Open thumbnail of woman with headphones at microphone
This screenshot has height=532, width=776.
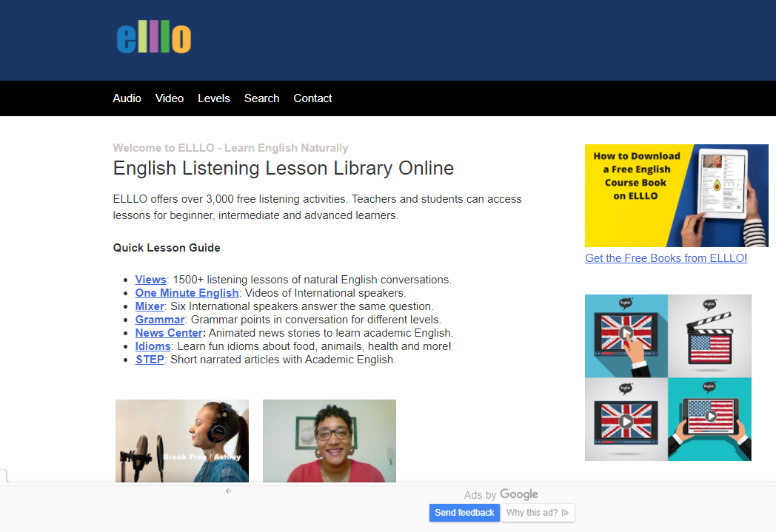pyautogui.click(x=182, y=441)
